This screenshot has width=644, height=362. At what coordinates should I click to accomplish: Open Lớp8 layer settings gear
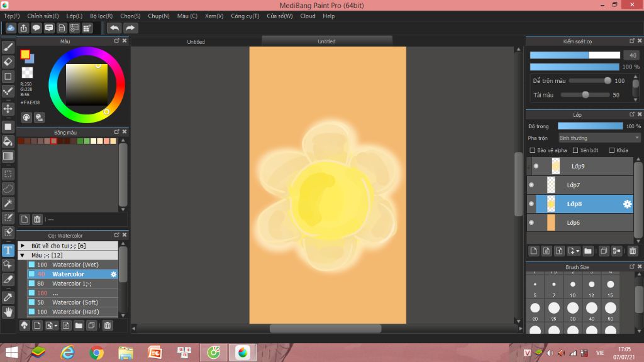coord(627,204)
